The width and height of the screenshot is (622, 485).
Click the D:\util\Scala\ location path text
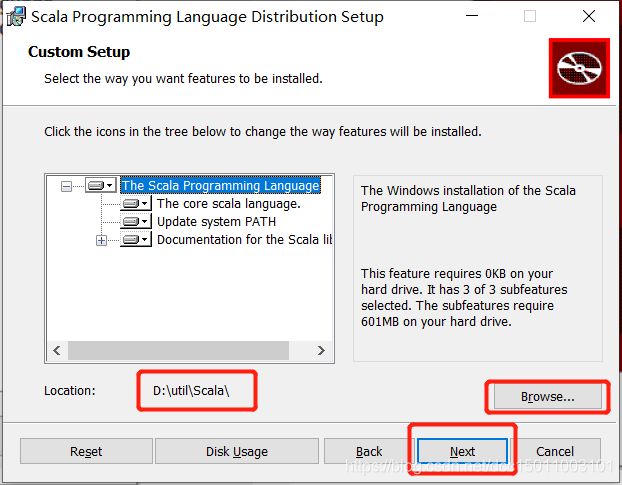click(x=191, y=391)
